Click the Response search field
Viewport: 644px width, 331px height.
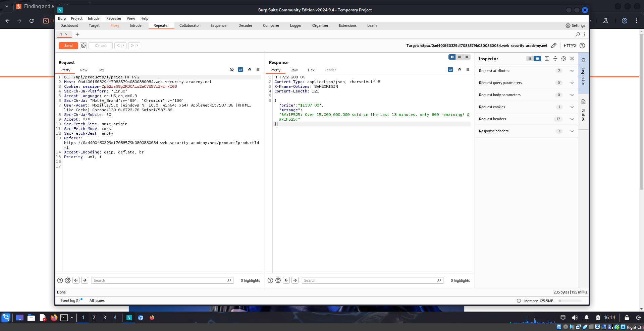coord(372,280)
